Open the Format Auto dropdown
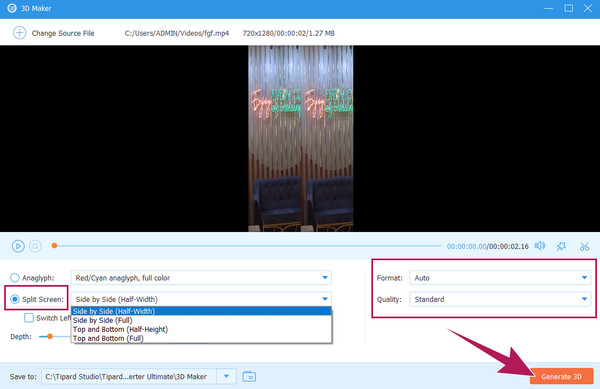Viewport: 600px width, 389px height. [x=500, y=278]
